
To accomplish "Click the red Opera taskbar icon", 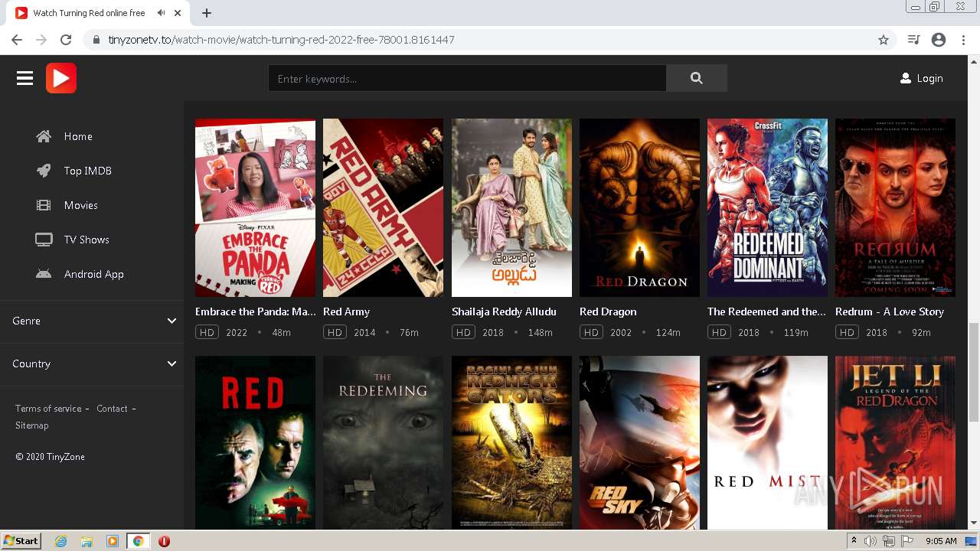I will tap(164, 541).
